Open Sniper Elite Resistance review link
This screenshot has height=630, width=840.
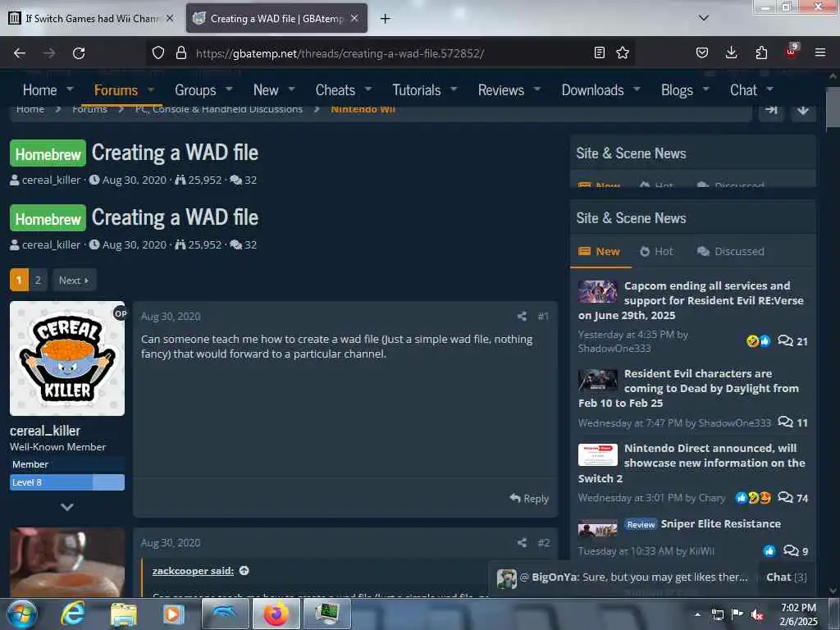tap(720, 524)
